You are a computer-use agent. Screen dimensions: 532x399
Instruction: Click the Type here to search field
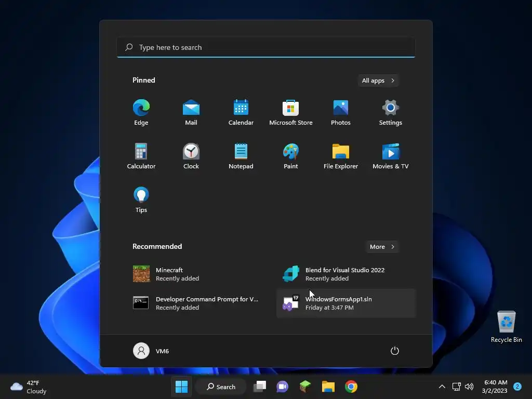[266, 47]
